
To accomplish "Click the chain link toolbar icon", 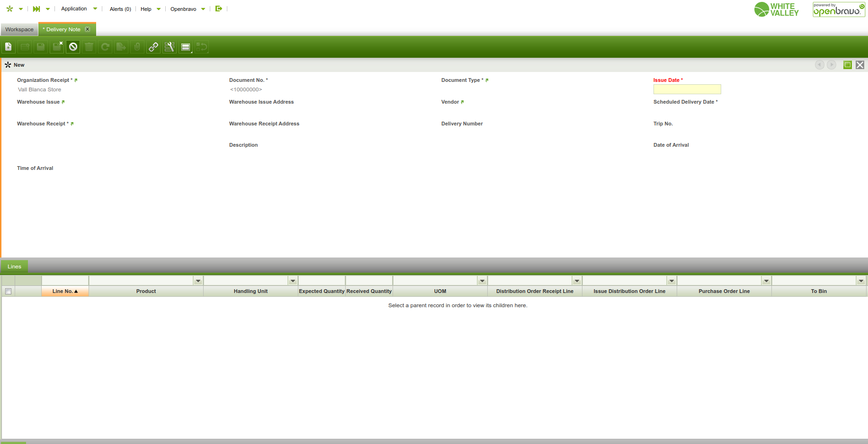I will tap(153, 47).
